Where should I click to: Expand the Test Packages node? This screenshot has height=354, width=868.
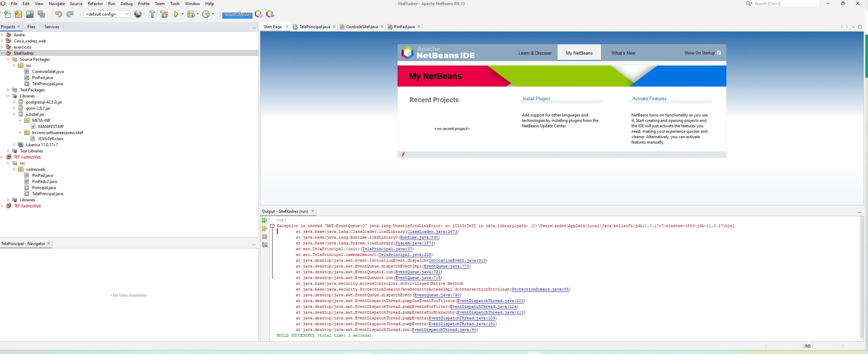coord(8,90)
